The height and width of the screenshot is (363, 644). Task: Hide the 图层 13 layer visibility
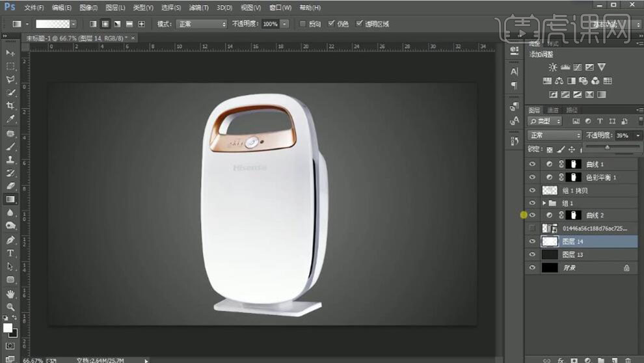click(x=532, y=254)
